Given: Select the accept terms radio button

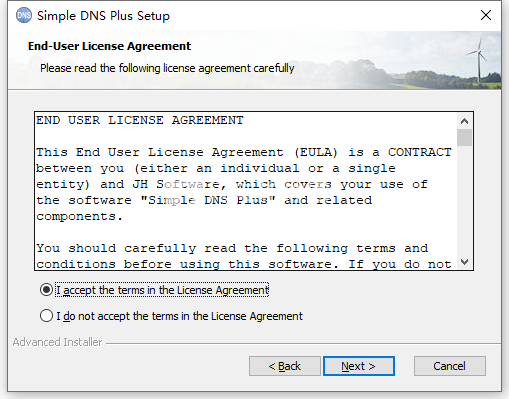Looking at the screenshot, I should (46, 290).
